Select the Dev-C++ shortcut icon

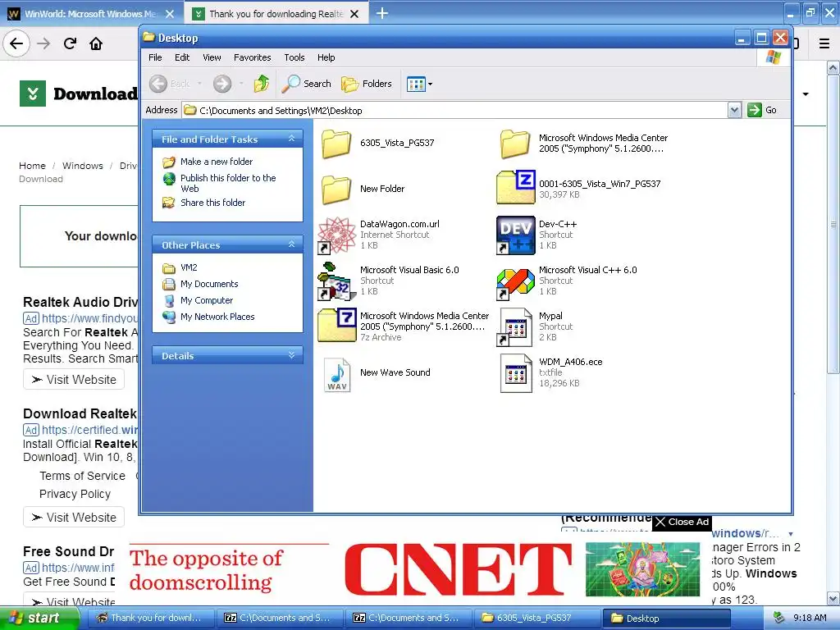(515, 235)
